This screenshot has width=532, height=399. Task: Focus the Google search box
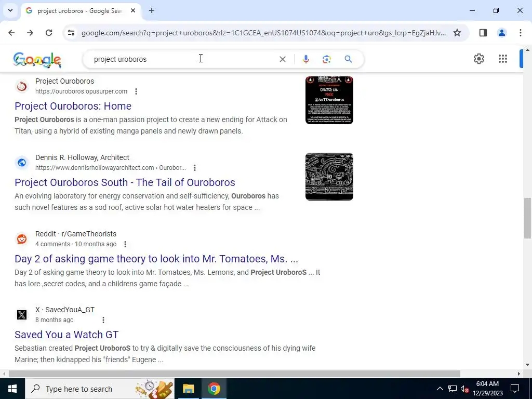183,59
